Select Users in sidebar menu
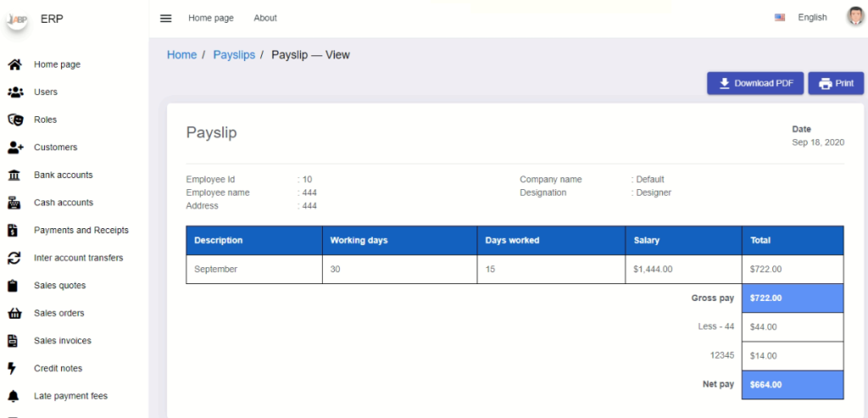Screen dimensions: 868x418 pos(46,92)
